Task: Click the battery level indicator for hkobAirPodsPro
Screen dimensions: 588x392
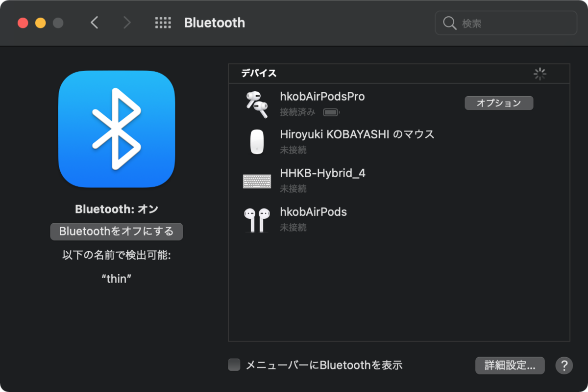Action: [331, 111]
